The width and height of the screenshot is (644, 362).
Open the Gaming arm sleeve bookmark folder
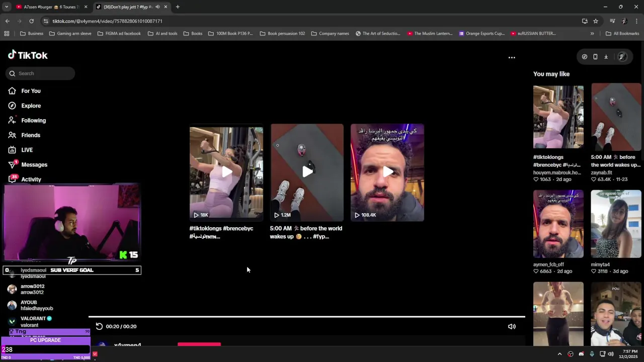click(70, 34)
